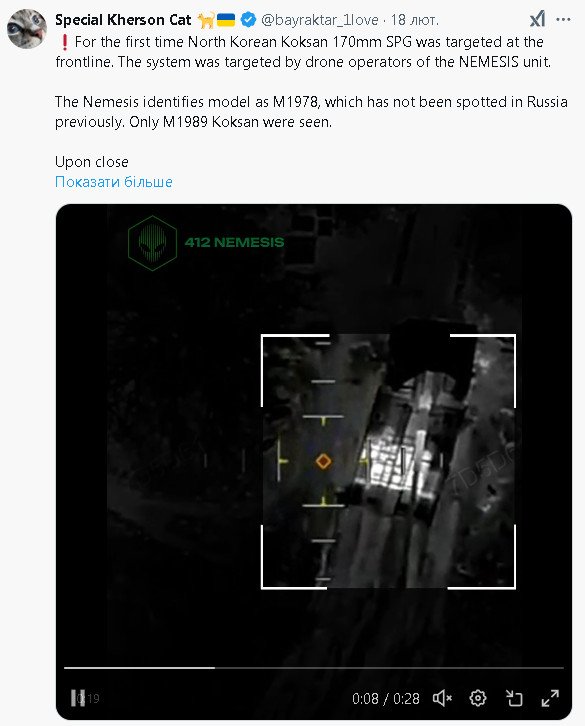This screenshot has height=726, width=585.
Task: Click the orange diamond target marker
Action: pos(323,461)
